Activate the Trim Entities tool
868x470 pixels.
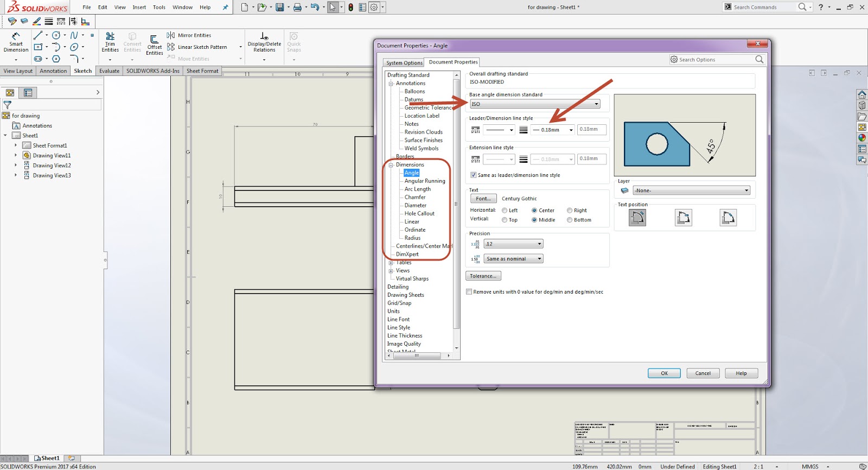tap(110, 42)
